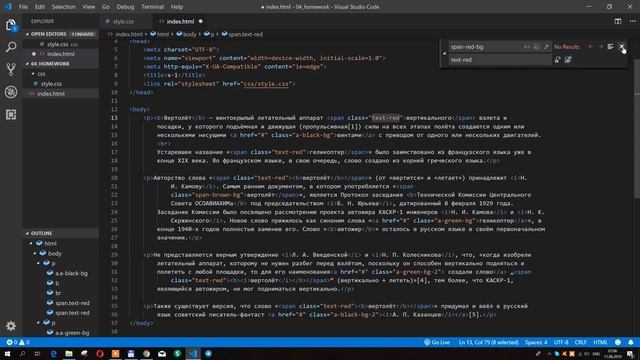Collapse the 04 Homework folder section
This screenshot has width=640, height=360.
click(x=27, y=64)
